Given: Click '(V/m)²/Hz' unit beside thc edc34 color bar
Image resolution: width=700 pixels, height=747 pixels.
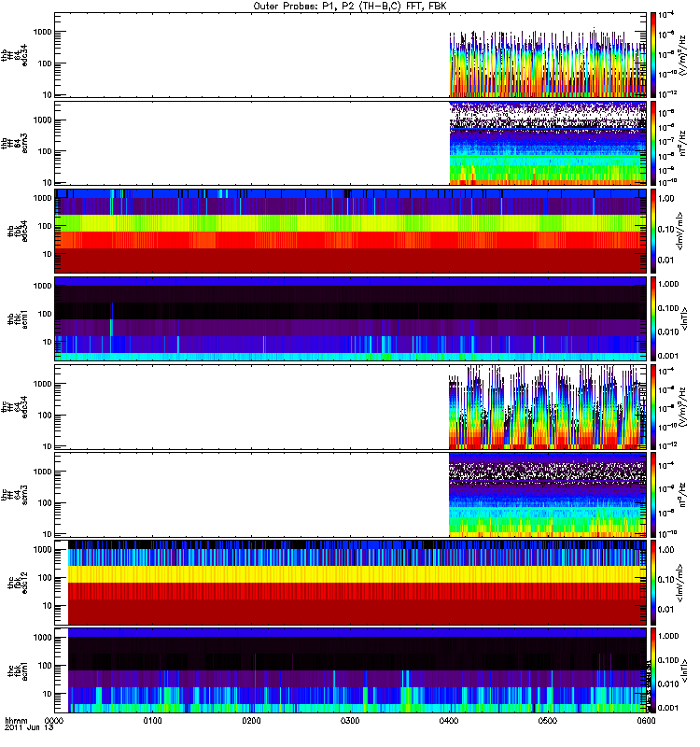Looking at the screenshot, I should 682,407.
